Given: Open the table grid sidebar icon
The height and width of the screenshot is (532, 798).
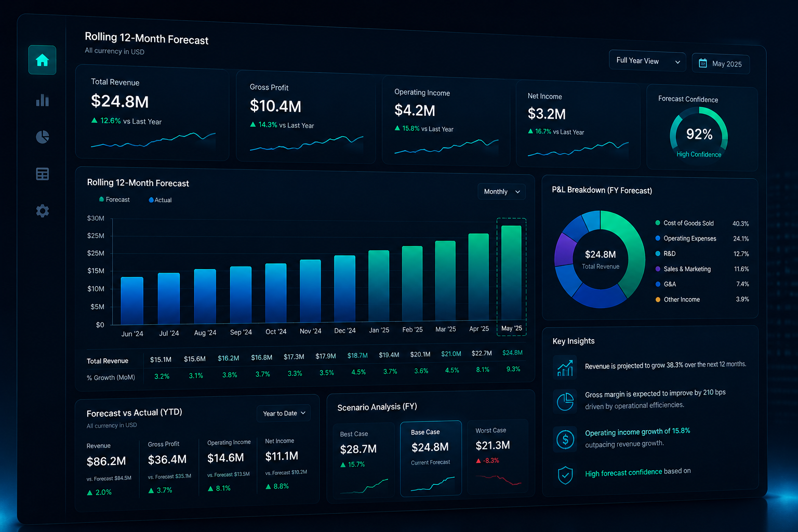Looking at the screenshot, I should 42,174.
